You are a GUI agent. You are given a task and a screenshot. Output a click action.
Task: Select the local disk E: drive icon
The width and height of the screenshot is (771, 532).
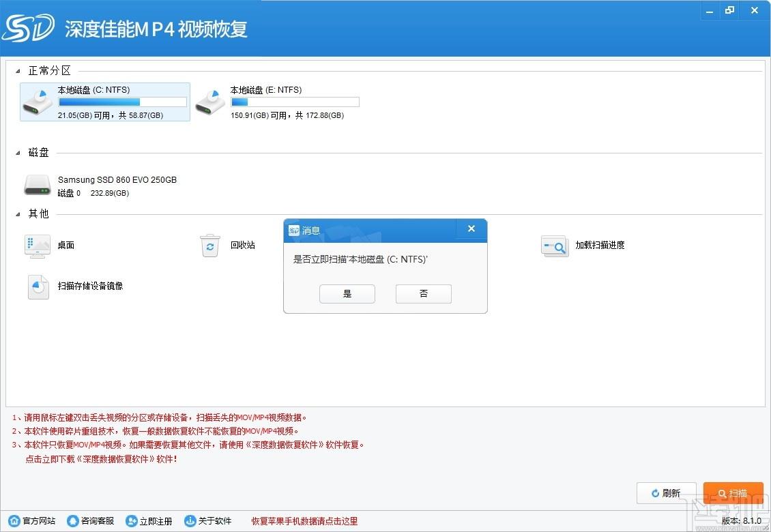point(210,102)
